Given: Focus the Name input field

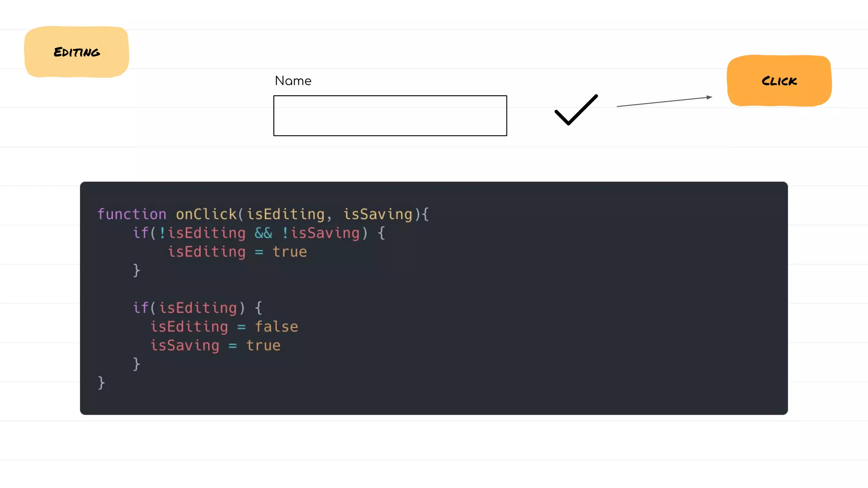Looking at the screenshot, I should [390, 116].
